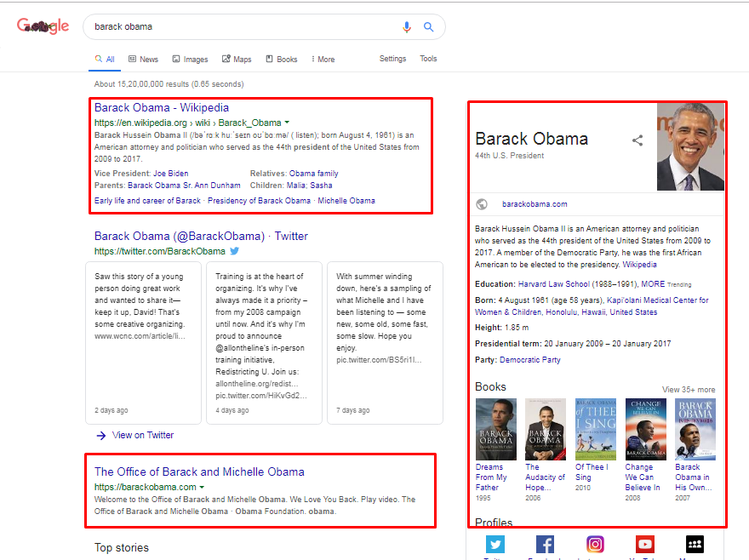Switch to the Images tab

click(190, 60)
